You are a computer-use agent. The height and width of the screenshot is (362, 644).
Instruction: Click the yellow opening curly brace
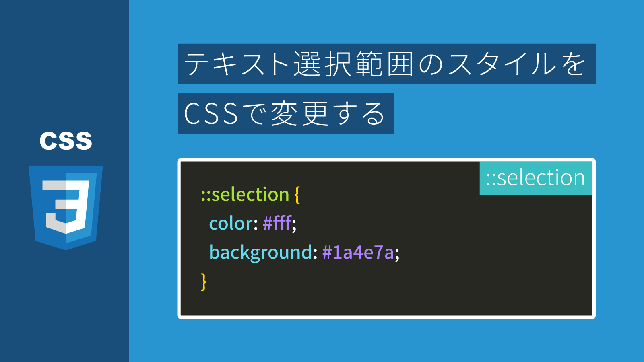click(297, 195)
